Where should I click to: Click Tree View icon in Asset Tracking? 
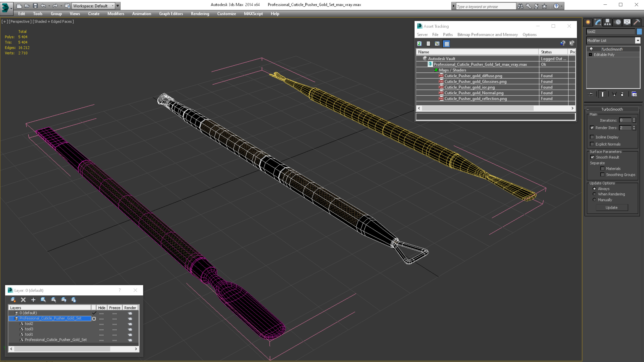(437, 44)
